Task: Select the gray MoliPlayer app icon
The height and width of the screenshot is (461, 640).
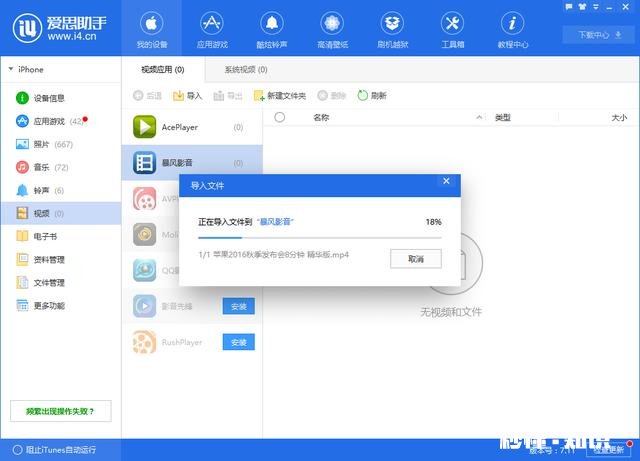Action: (x=144, y=234)
